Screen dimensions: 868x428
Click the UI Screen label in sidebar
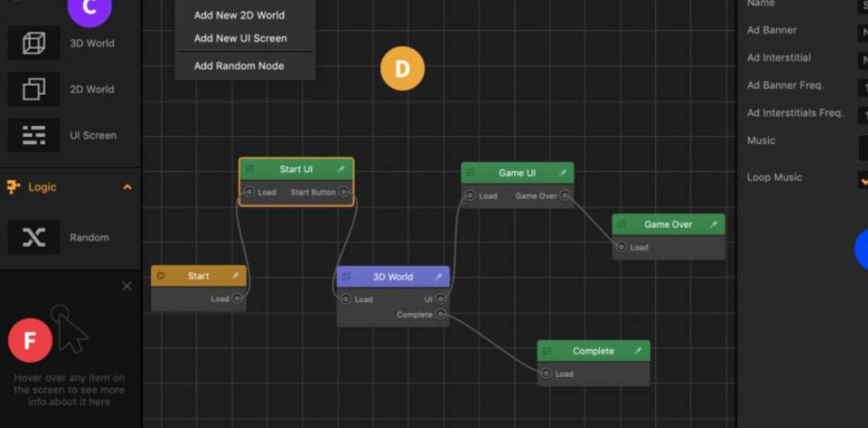click(x=93, y=135)
